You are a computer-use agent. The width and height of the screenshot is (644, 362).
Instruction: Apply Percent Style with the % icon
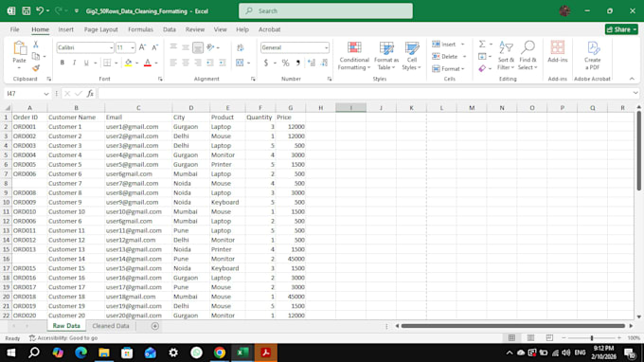click(x=285, y=63)
